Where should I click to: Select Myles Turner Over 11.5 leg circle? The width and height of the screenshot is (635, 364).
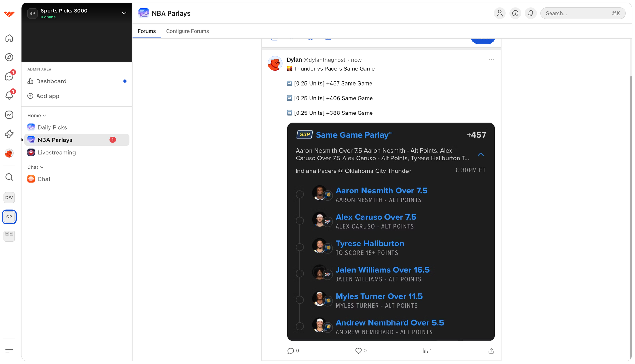pyautogui.click(x=299, y=300)
